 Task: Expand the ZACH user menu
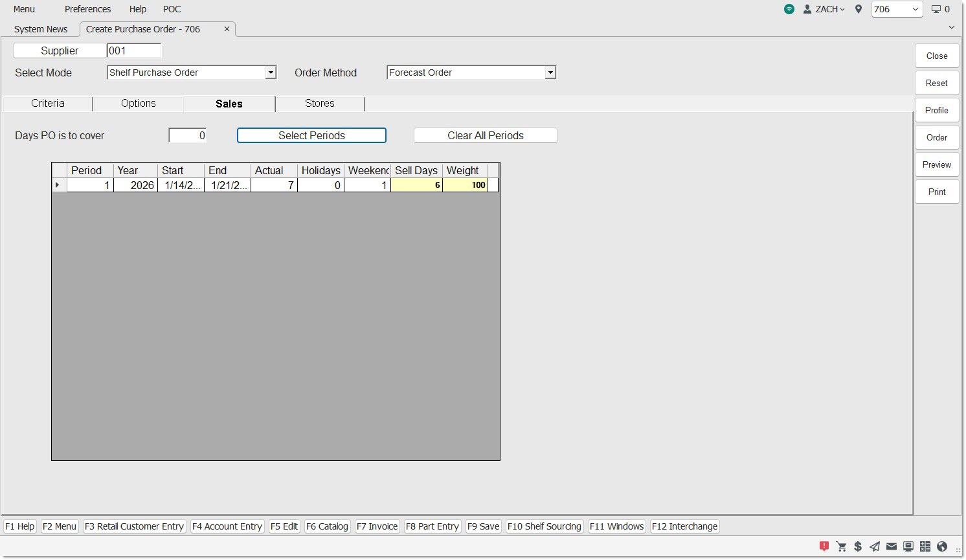[x=825, y=9]
